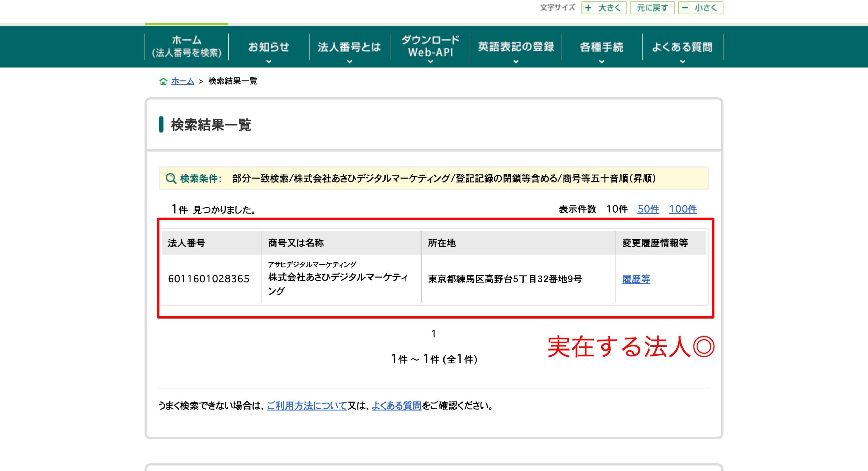Click company name 株式会社あさひデジタルマーケティング in table
Screen dimensions: 868x471
pyautogui.click(x=338, y=284)
